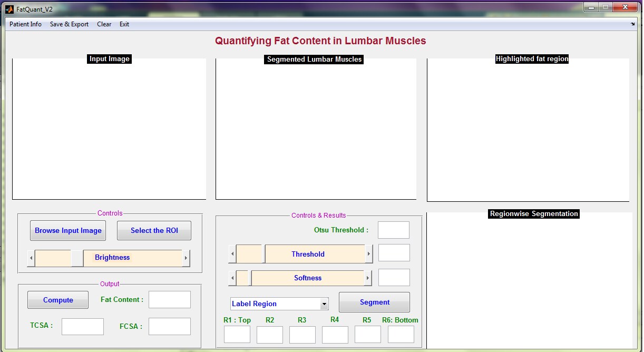Click the Brightness slider left arrow

[31, 258]
